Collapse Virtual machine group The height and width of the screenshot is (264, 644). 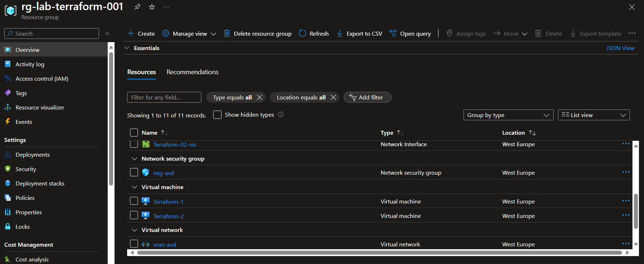[134, 187]
